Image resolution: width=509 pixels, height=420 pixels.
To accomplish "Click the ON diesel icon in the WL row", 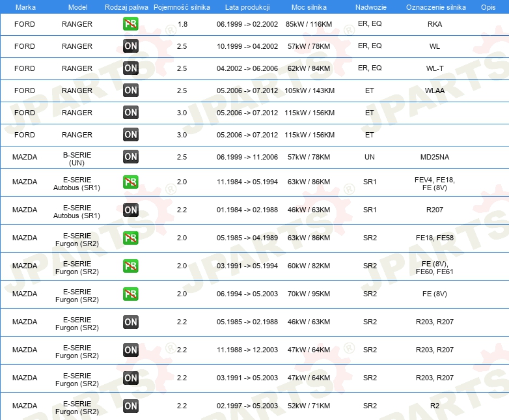I will click(x=130, y=46).
